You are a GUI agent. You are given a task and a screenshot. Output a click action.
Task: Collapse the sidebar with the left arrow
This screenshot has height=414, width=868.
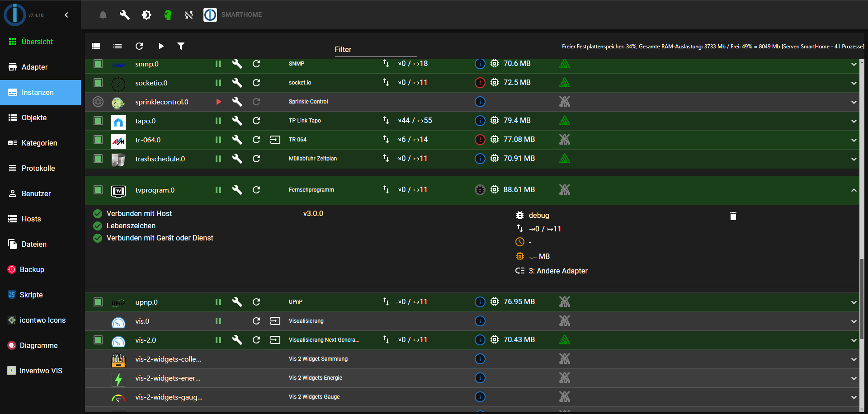tap(66, 15)
